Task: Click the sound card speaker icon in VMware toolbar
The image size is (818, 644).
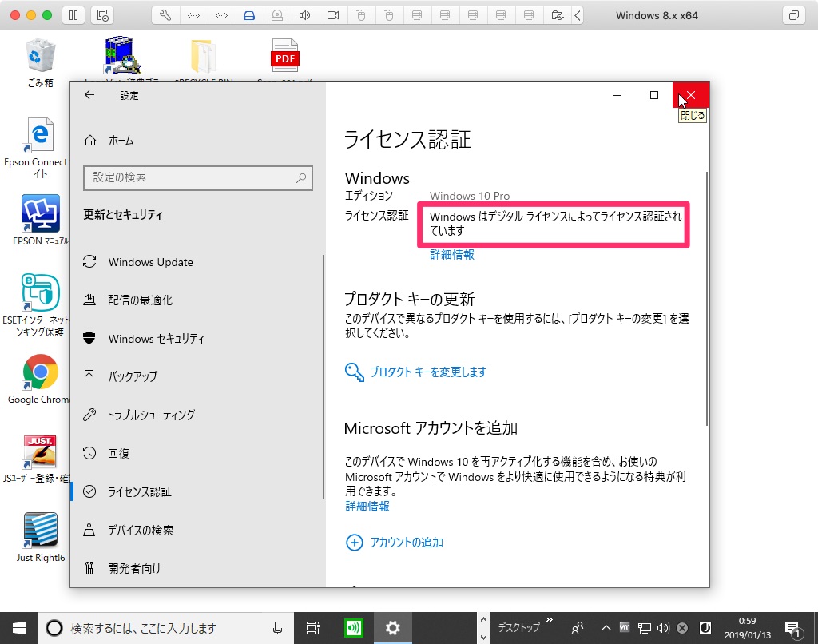Action: coord(305,15)
